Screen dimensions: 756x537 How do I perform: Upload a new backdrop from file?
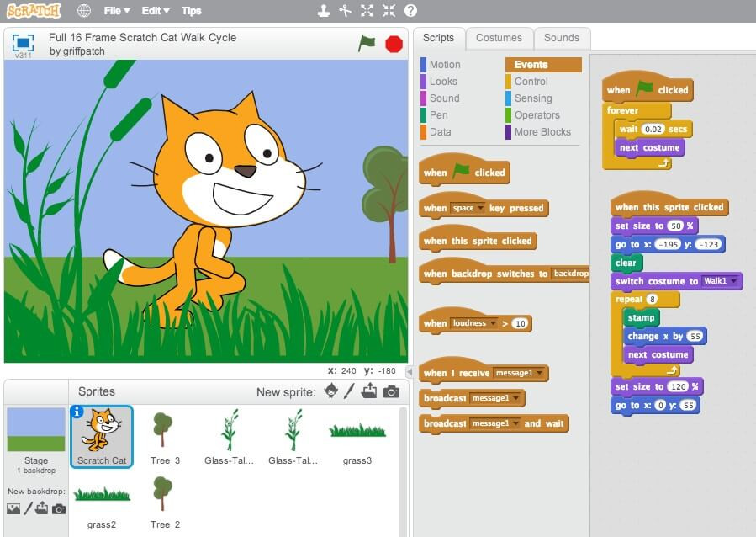point(42,508)
